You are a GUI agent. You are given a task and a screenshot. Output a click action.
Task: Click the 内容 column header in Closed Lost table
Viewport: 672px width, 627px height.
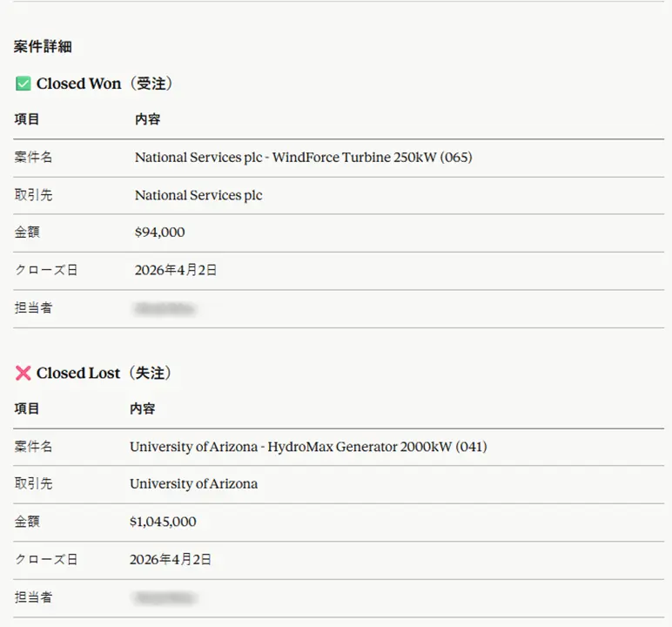coord(142,408)
